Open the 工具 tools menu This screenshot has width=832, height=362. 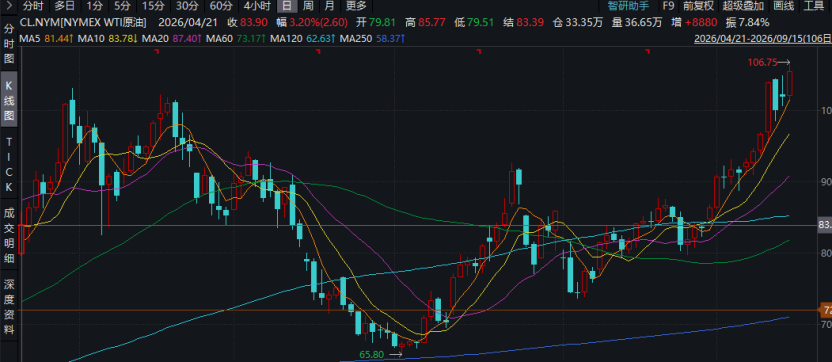814,6
